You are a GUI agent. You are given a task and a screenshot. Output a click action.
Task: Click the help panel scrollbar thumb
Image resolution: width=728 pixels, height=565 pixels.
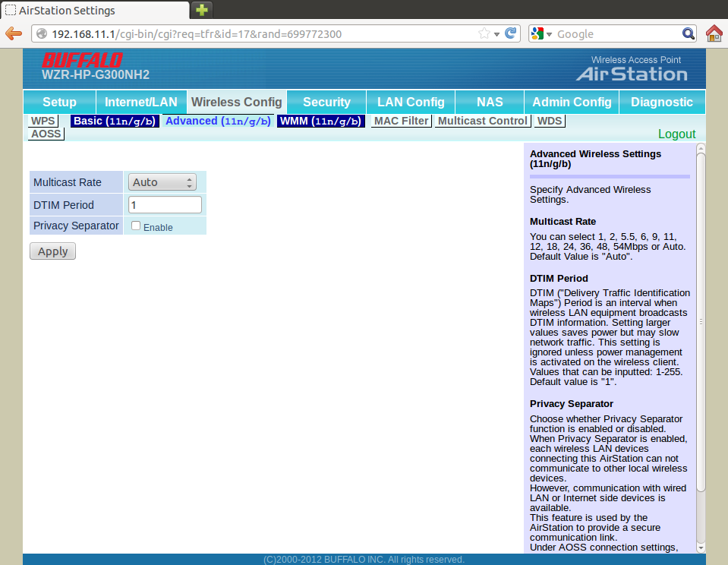701,321
